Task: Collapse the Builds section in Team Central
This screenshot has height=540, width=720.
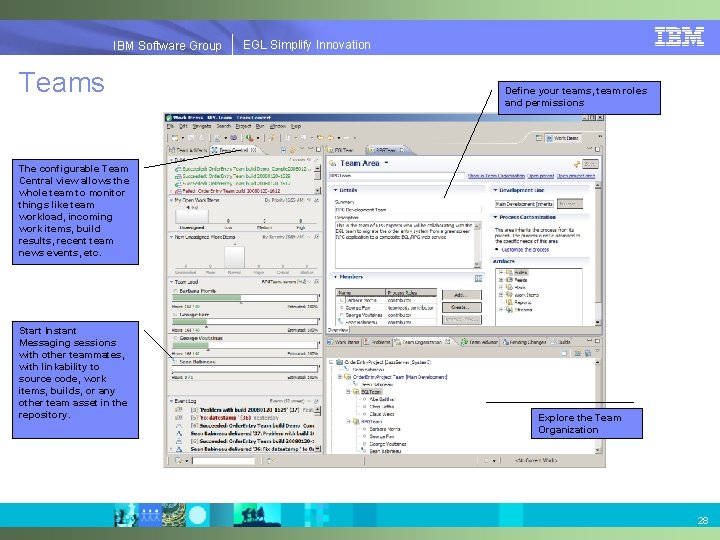Action: pos(172,160)
